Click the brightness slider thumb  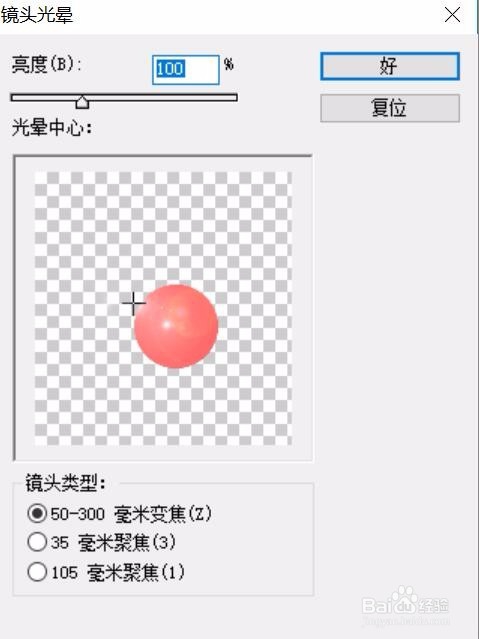(x=82, y=102)
